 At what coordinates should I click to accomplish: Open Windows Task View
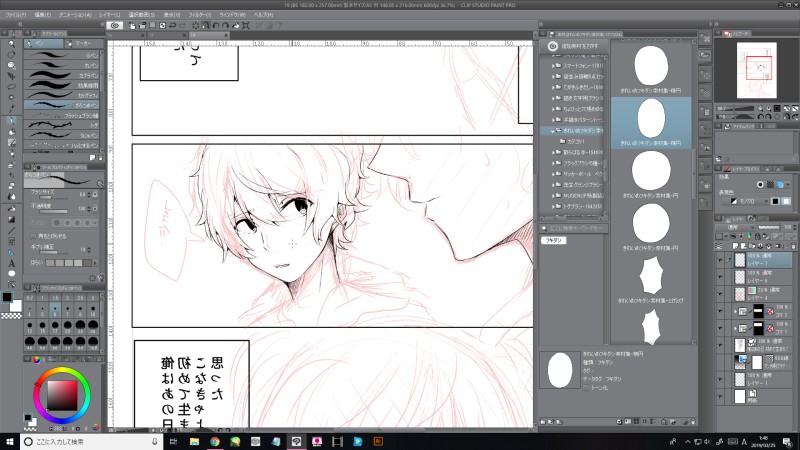[x=173, y=441]
